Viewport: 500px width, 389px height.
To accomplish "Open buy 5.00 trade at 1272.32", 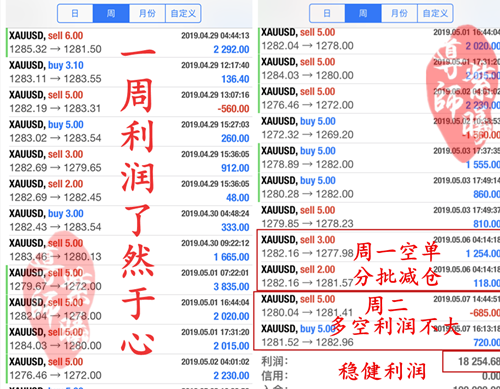I will [x=379, y=128].
